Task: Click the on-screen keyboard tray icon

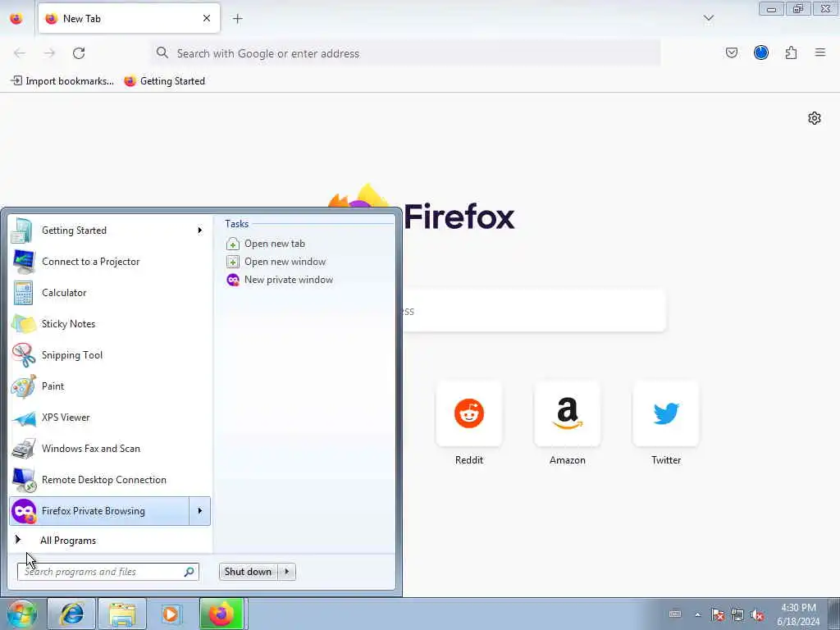Action: point(675,614)
